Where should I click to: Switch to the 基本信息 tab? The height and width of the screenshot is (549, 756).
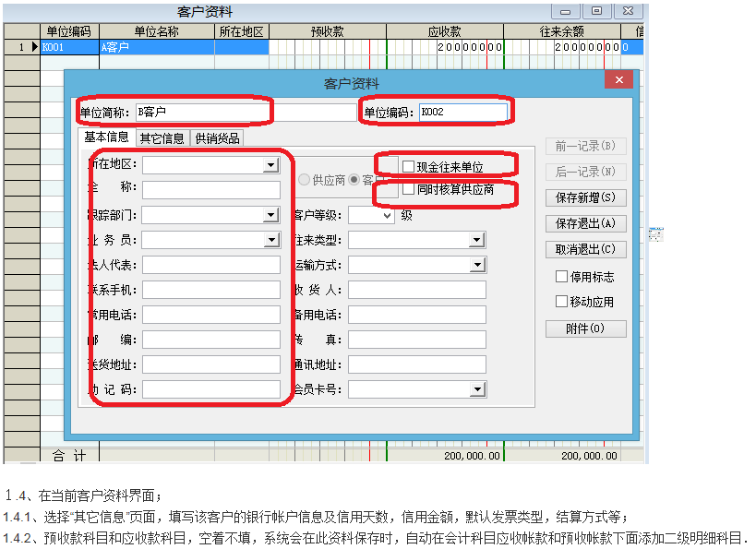[106, 137]
